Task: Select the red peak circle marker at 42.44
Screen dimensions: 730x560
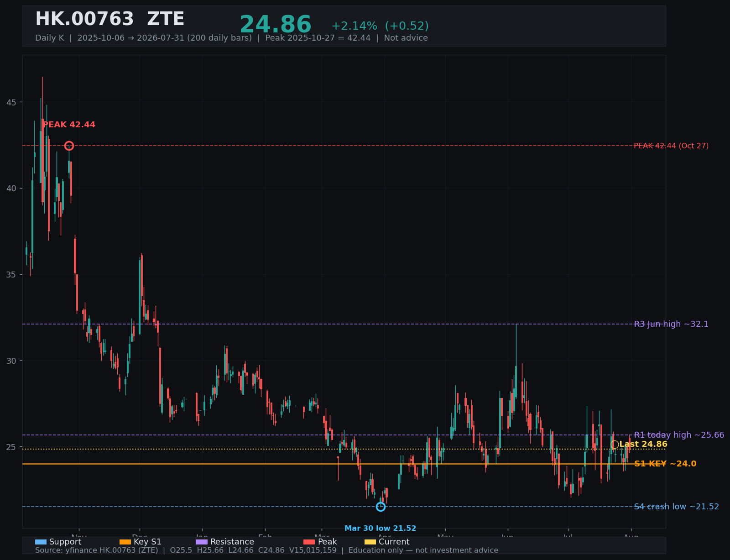Action: pyautogui.click(x=69, y=146)
